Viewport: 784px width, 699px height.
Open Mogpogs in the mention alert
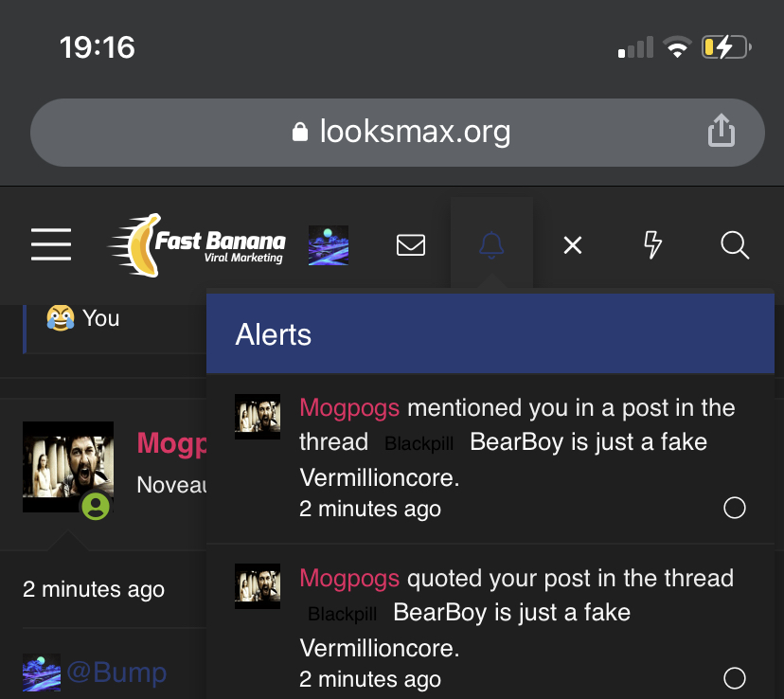[x=349, y=407]
